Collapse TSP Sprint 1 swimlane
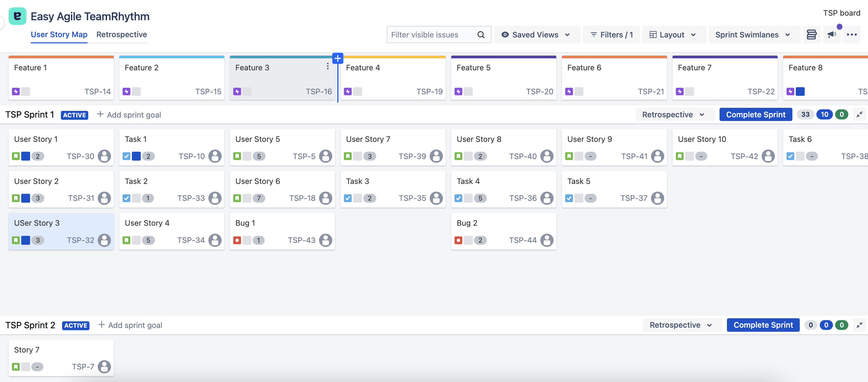 (859, 115)
